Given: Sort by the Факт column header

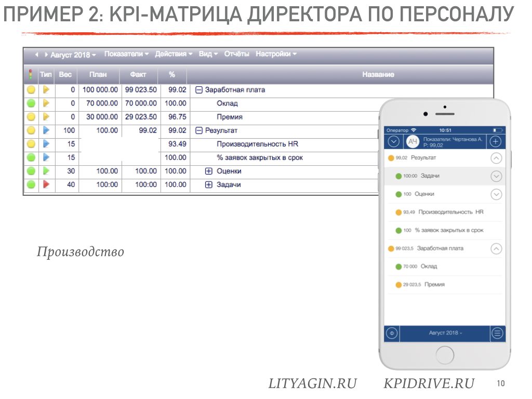Looking at the screenshot, I should coord(138,74).
